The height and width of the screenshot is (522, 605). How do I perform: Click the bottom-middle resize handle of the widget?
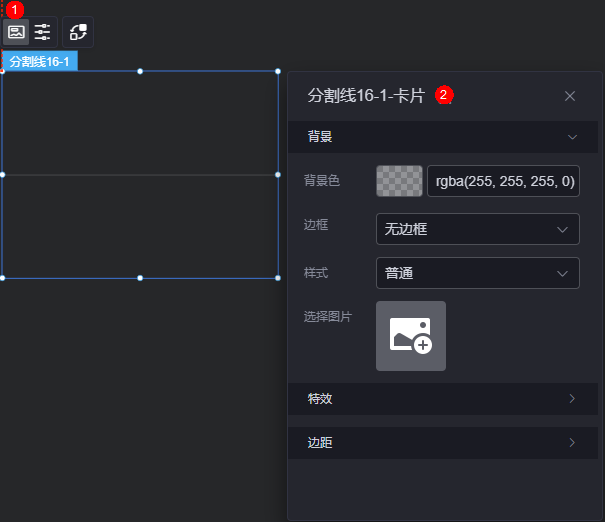click(x=140, y=278)
